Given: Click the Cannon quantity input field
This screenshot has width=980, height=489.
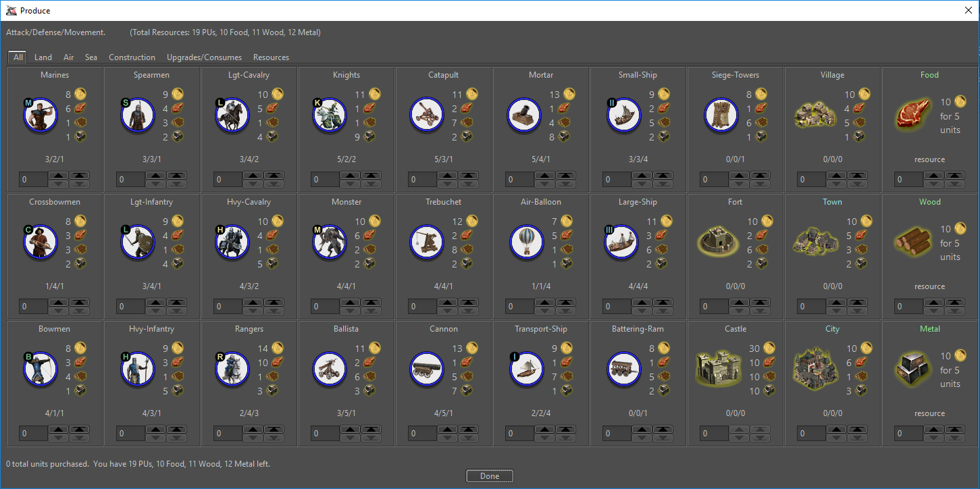Looking at the screenshot, I should pyautogui.click(x=422, y=434).
